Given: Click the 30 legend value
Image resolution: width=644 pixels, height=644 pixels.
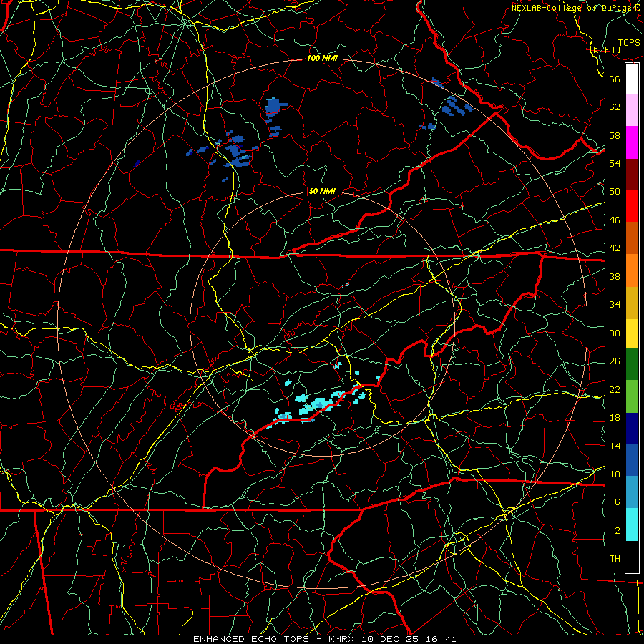Looking at the screenshot, I should click(615, 333).
